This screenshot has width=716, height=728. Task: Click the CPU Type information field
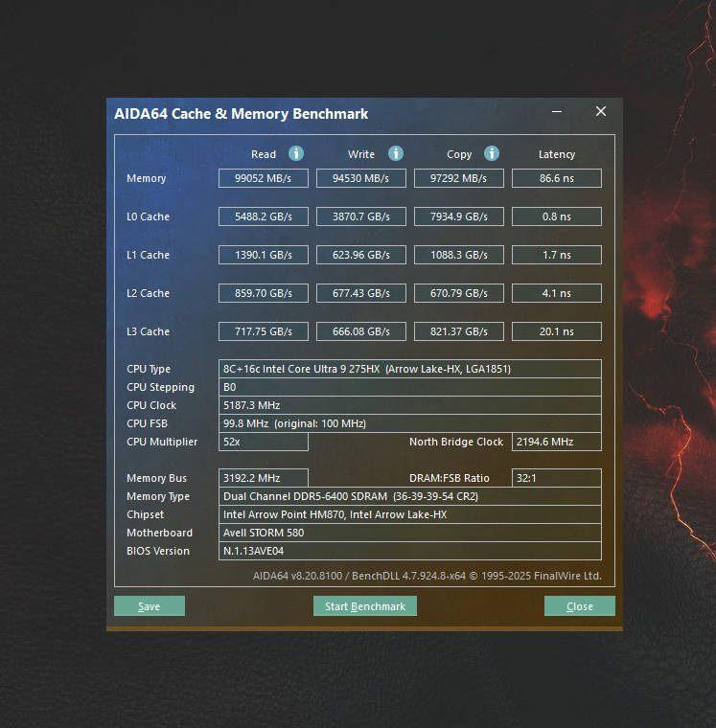(x=410, y=369)
